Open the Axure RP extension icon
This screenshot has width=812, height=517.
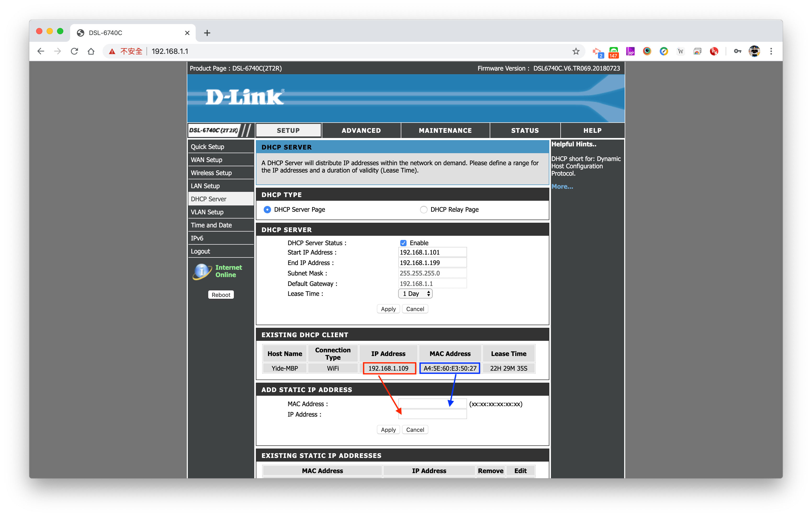pyautogui.click(x=630, y=51)
